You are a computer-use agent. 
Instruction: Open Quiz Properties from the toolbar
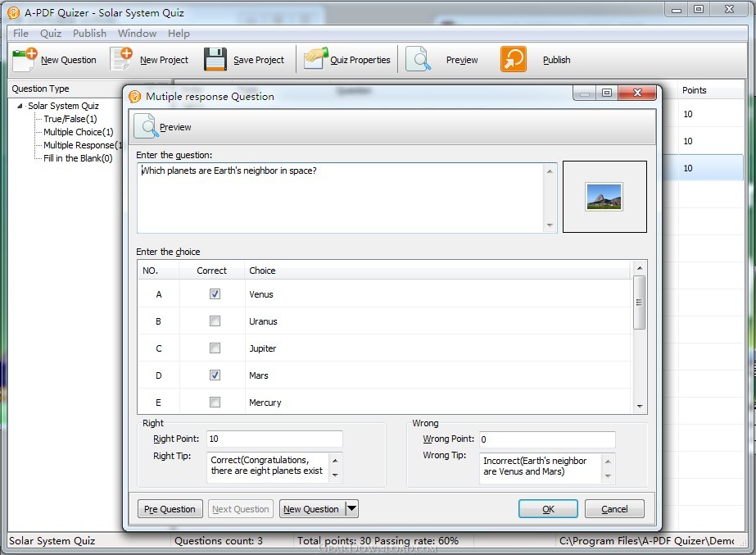(347, 60)
